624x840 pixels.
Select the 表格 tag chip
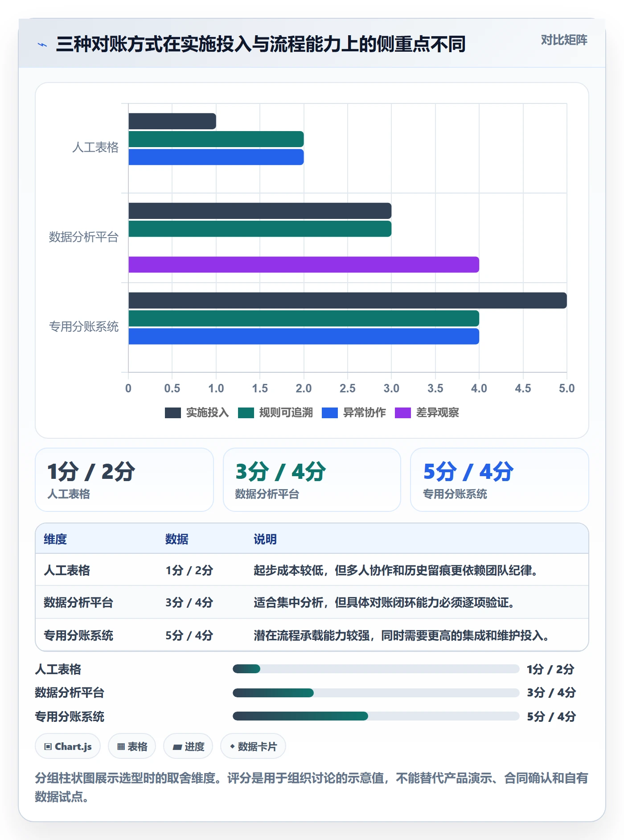point(132,746)
